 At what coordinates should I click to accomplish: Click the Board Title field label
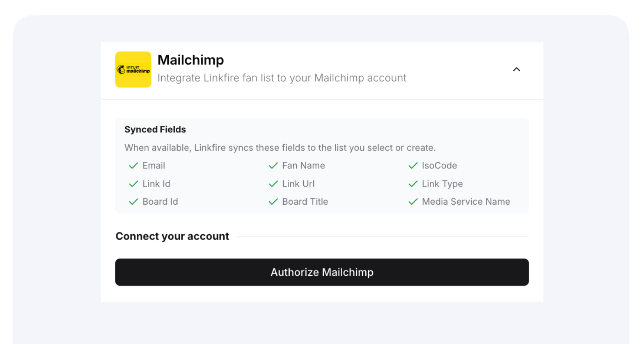point(305,202)
